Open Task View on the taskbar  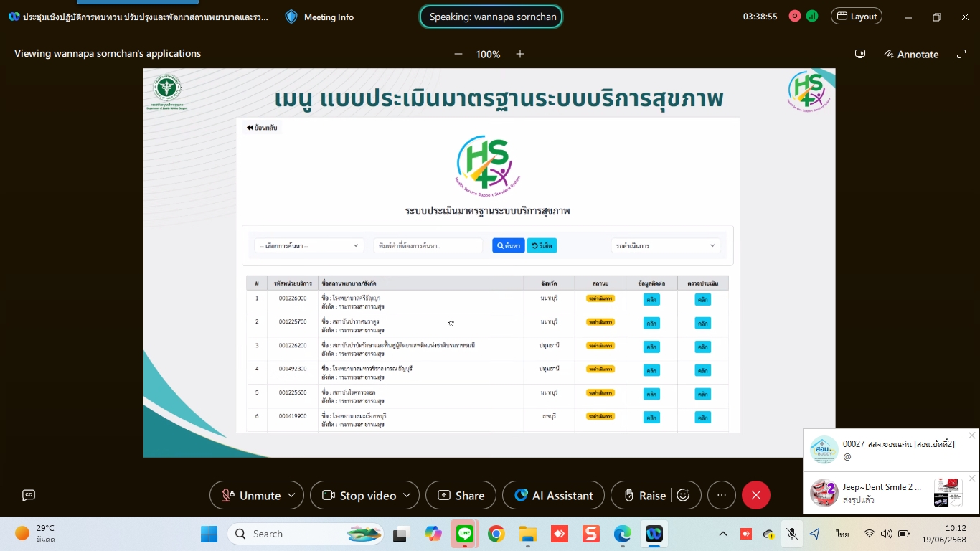coord(400,534)
